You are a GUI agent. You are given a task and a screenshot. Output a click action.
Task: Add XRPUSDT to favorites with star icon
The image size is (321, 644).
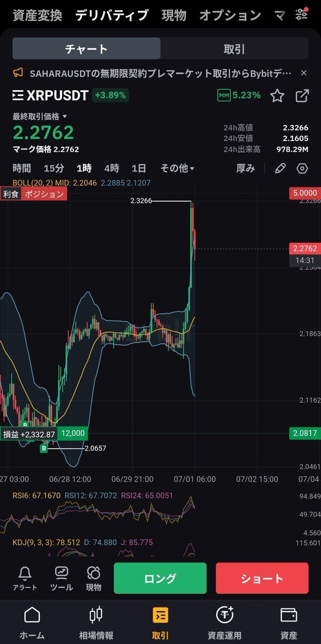click(x=277, y=96)
